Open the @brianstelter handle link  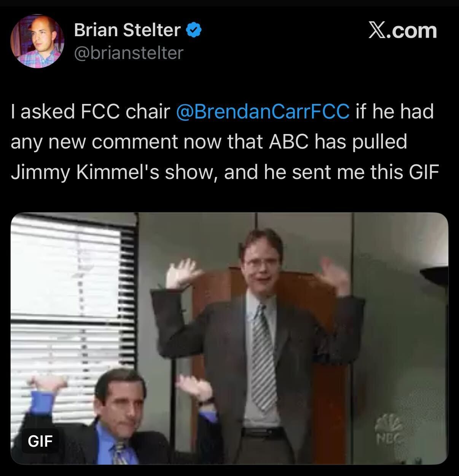pyautogui.click(x=129, y=53)
